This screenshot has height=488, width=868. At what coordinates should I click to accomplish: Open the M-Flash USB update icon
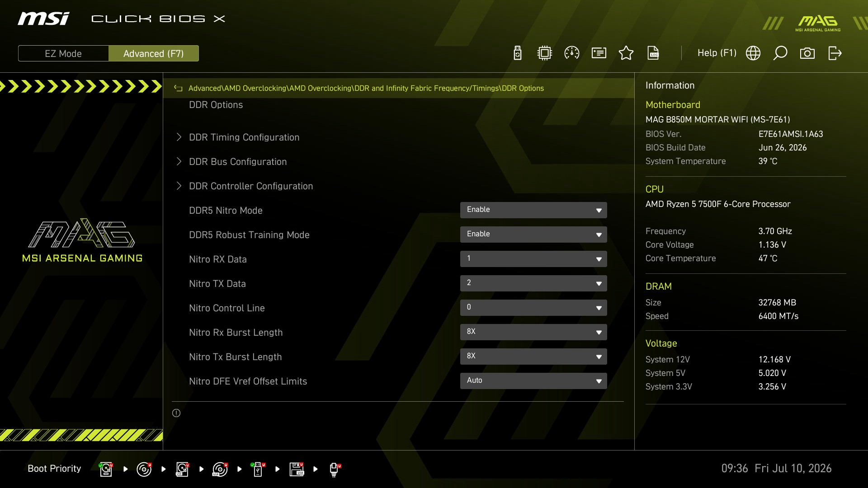518,53
